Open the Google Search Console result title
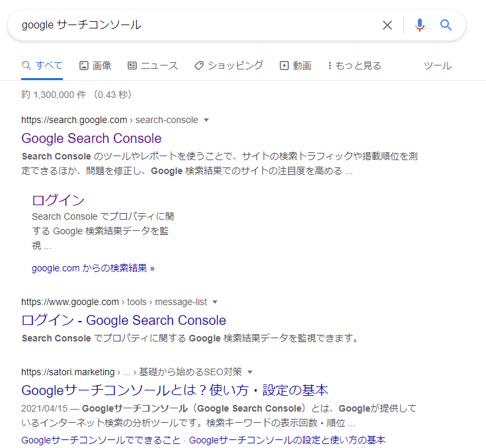486x448 pixels. pyautogui.click(x=91, y=138)
